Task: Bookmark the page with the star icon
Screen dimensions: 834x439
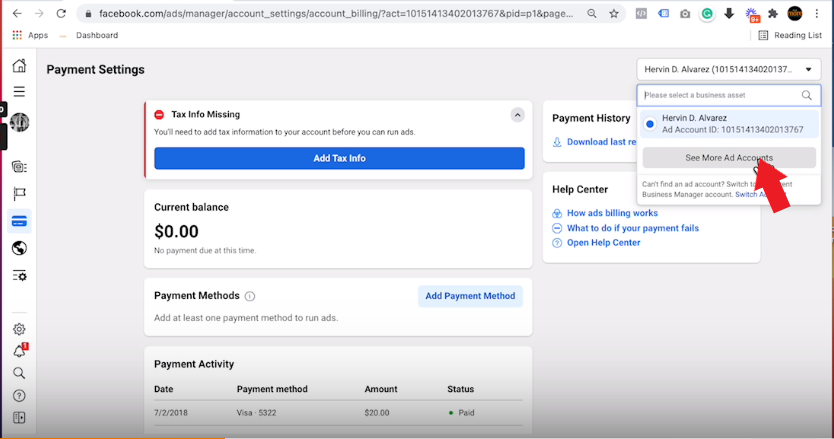Action: 614,14
